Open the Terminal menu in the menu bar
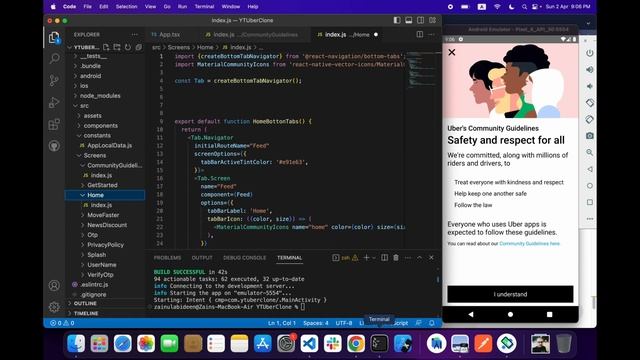 coord(204,7)
